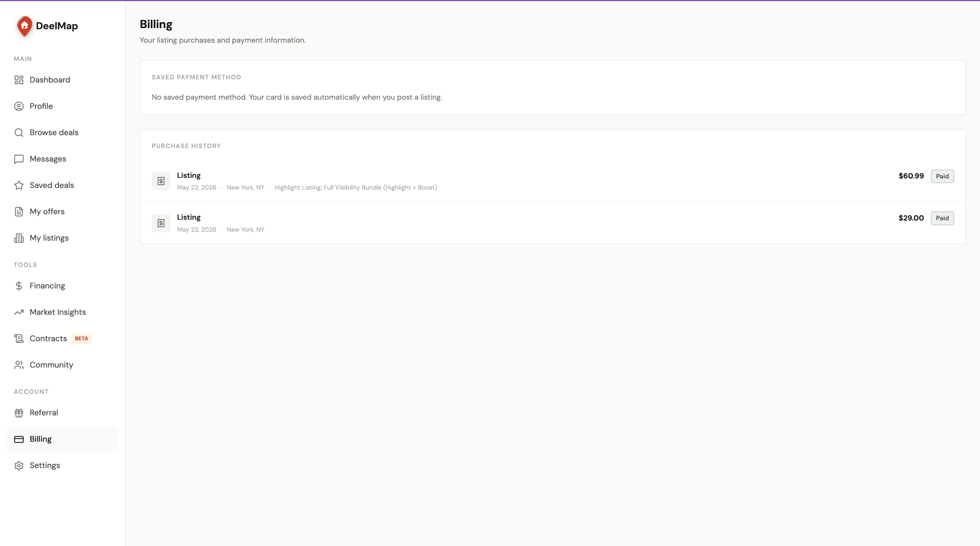Open the Referral gift icon
980x546 pixels.
click(19, 413)
